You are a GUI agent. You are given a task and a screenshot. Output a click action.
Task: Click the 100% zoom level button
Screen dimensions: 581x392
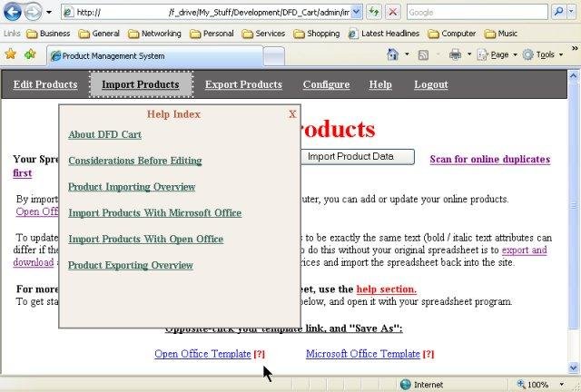click(533, 385)
